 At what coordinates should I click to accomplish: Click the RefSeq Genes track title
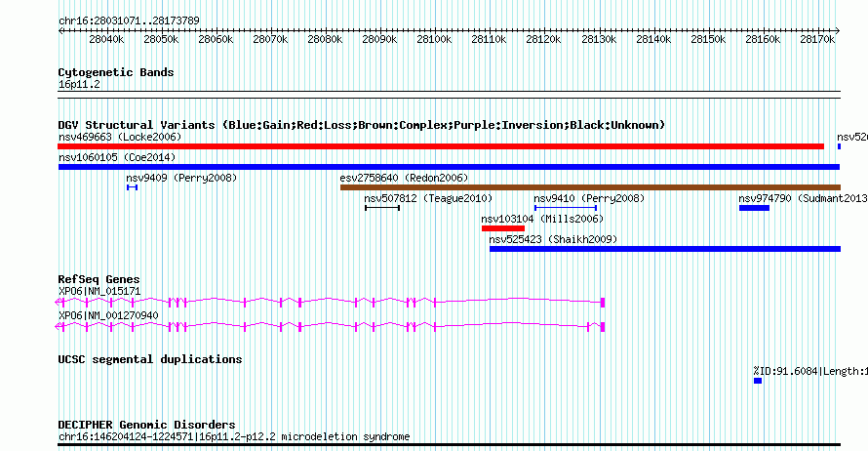coord(99,279)
